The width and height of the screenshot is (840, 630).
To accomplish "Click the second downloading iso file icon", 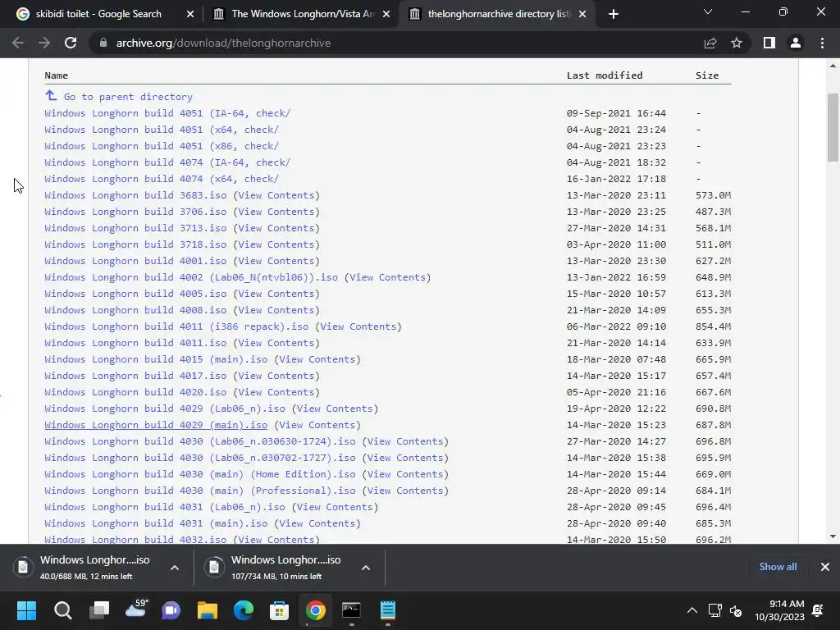I will coord(214,567).
